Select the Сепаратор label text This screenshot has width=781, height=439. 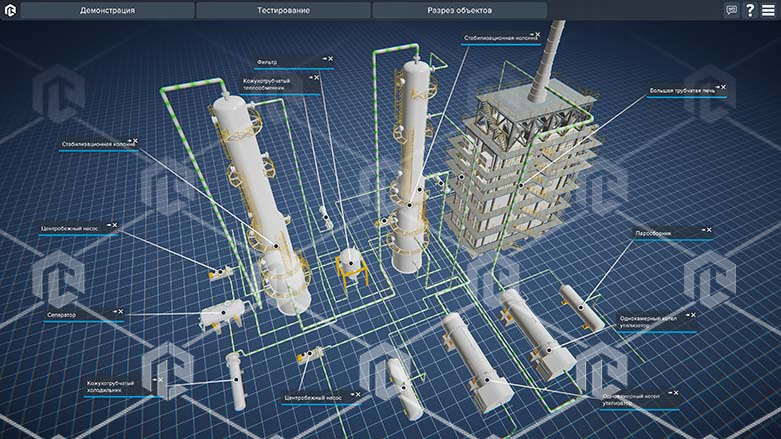[x=61, y=315]
